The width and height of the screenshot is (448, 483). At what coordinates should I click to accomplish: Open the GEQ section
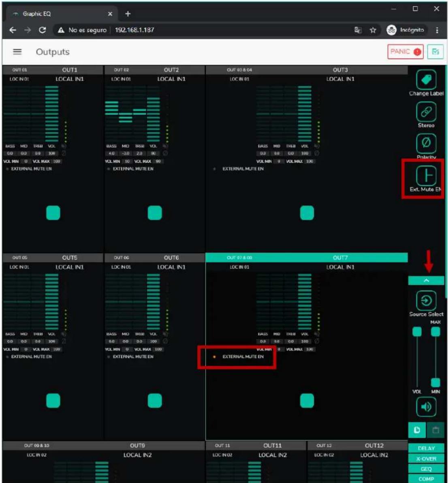coord(426,469)
